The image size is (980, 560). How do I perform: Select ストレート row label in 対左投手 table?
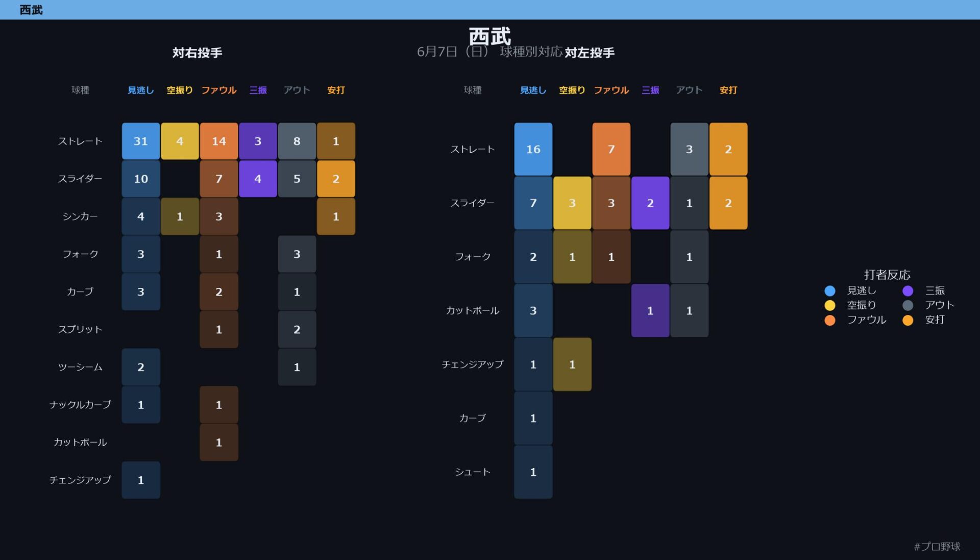coord(473,149)
